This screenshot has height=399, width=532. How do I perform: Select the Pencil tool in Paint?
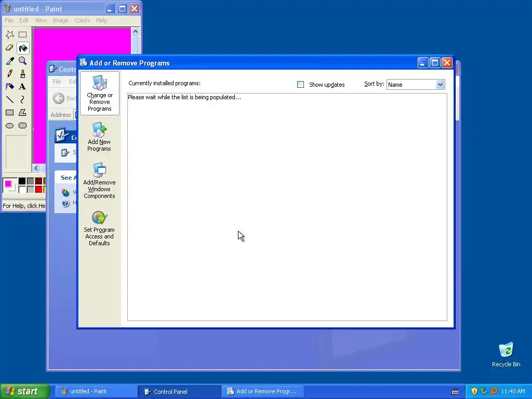pos(9,74)
